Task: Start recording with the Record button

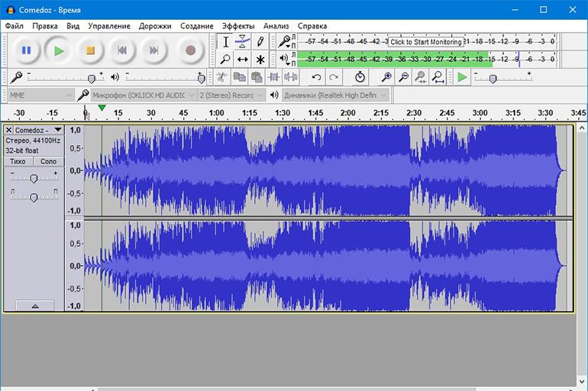Action: [190, 50]
